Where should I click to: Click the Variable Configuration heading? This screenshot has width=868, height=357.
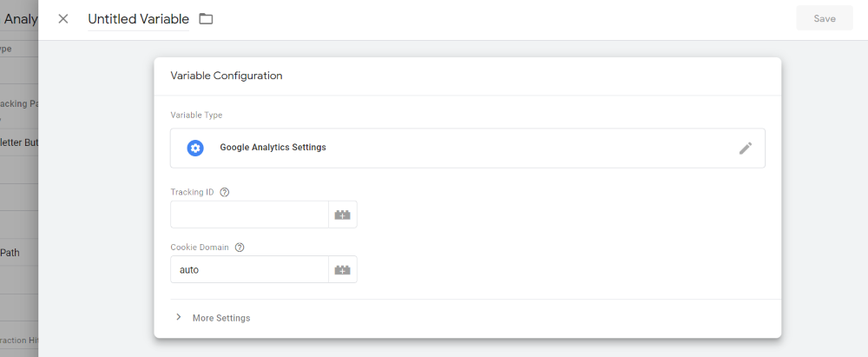(227, 76)
